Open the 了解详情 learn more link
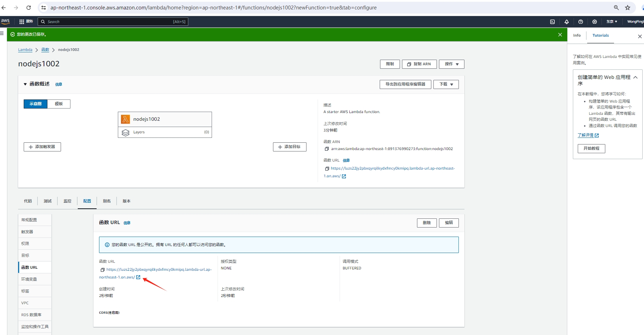Viewport: 644px width, 335px height. (588, 135)
